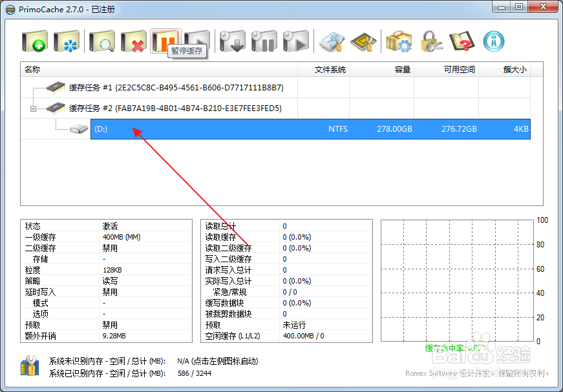Open the options toolbox gear icon
The image size is (563, 392).
(399, 41)
